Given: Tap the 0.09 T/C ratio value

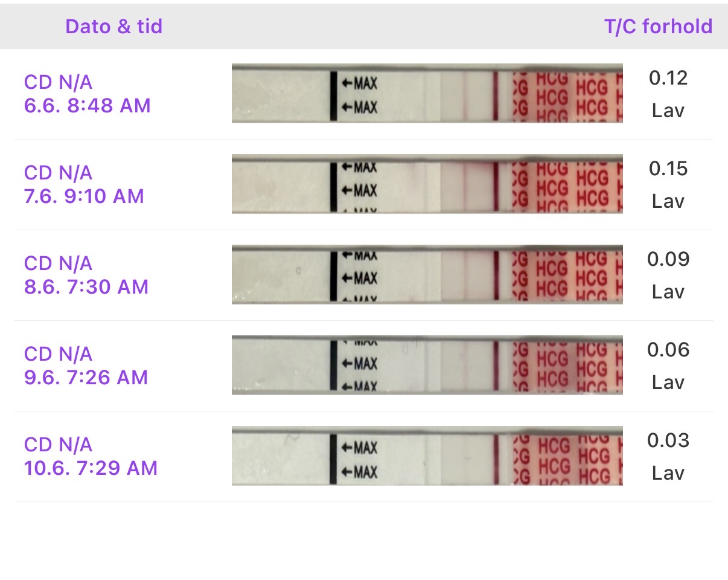Looking at the screenshot, I should (x=668, y=259).
